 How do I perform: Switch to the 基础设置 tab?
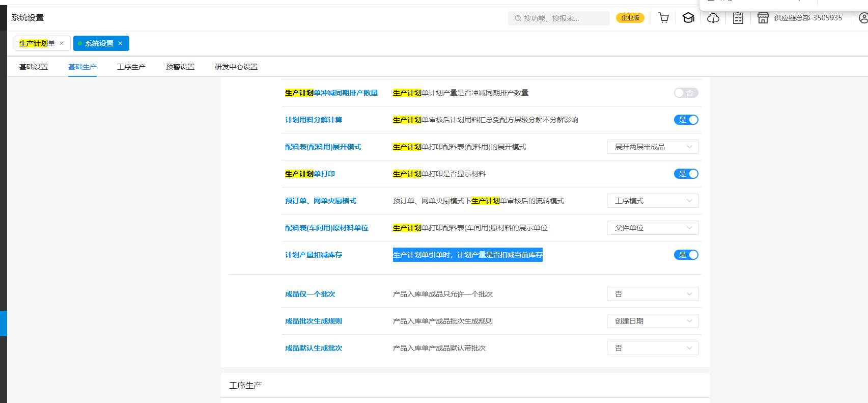pos(34,67)
